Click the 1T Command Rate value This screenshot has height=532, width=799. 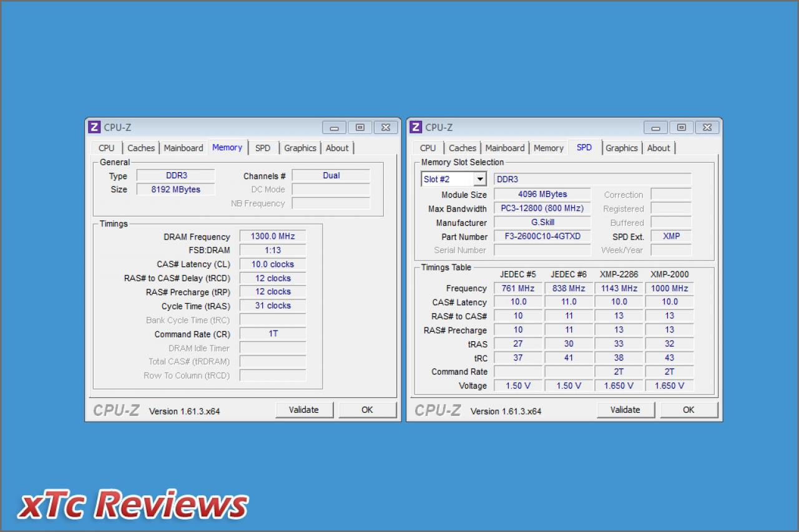pos(273,334)
